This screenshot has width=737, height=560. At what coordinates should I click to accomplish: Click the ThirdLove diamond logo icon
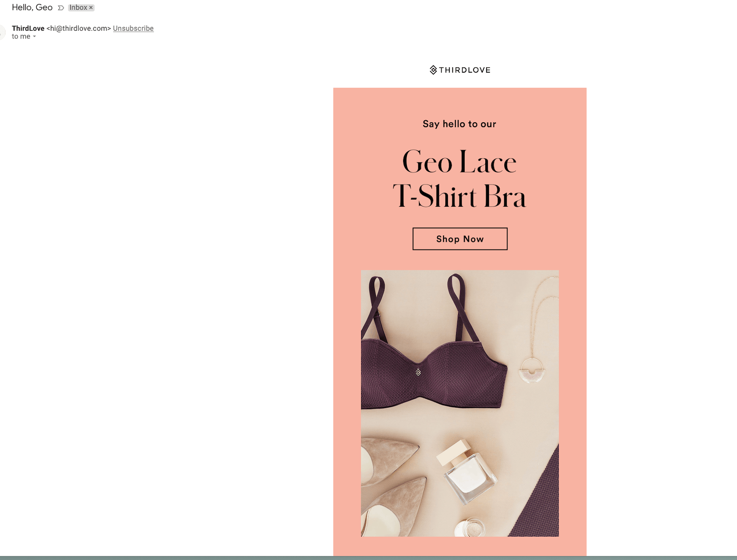pos(433,70)
